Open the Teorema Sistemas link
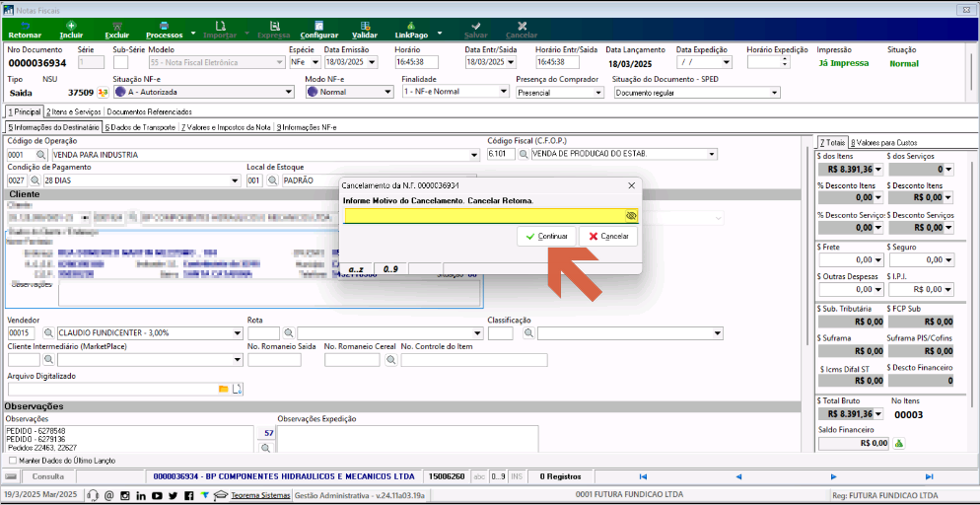This screenshot has width=980, height=505. 260,495
